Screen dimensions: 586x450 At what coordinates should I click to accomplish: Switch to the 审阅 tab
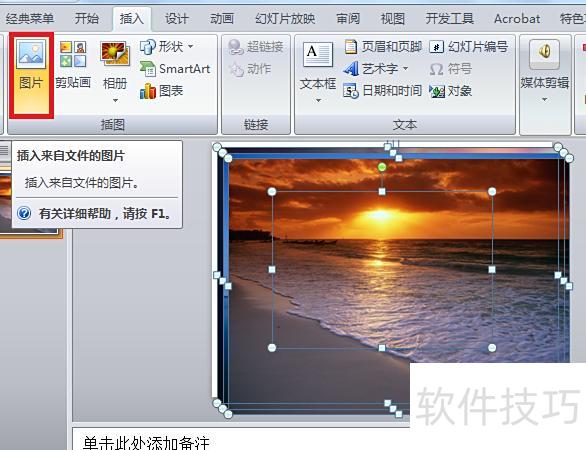coord(348,18)
